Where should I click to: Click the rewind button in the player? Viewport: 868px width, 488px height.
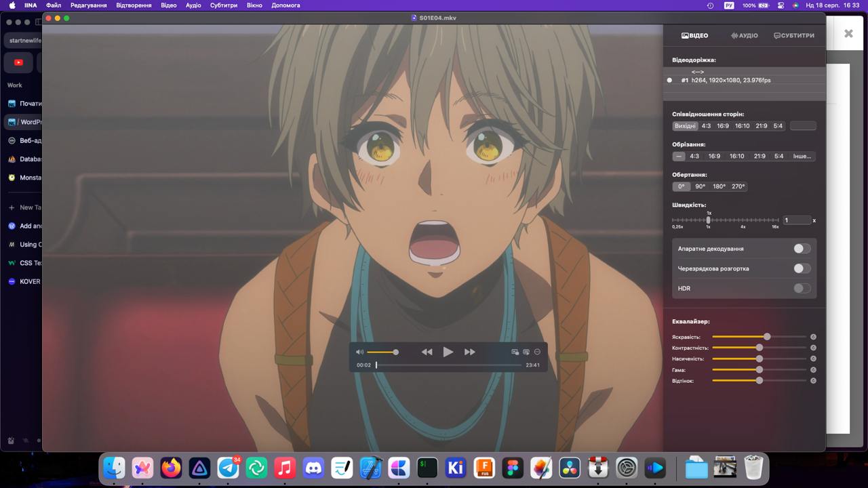427,352
